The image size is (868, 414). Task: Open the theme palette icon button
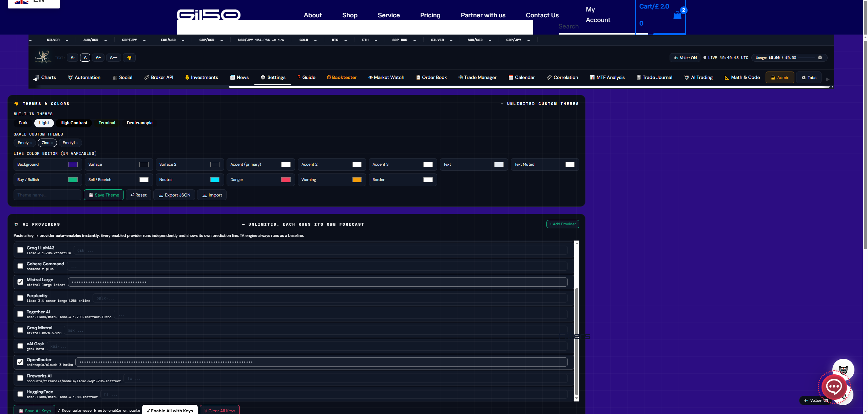click(129, 58)
